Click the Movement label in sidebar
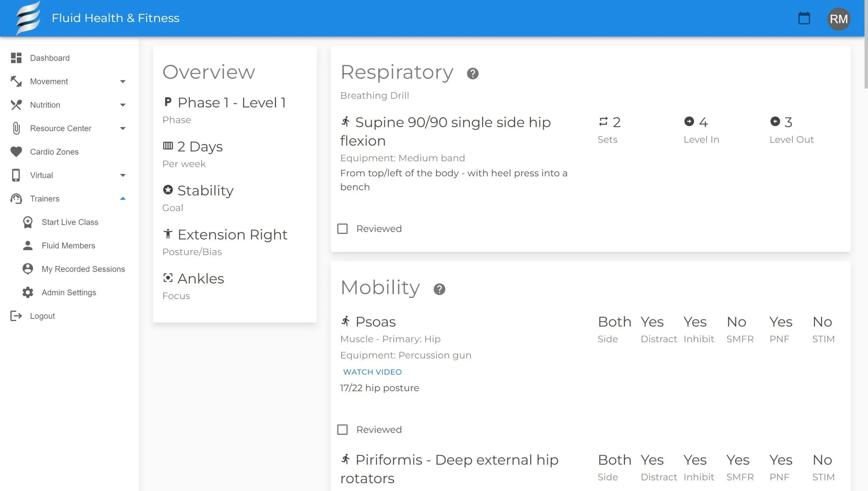This screenshot has height=491, width=868. 49,81
